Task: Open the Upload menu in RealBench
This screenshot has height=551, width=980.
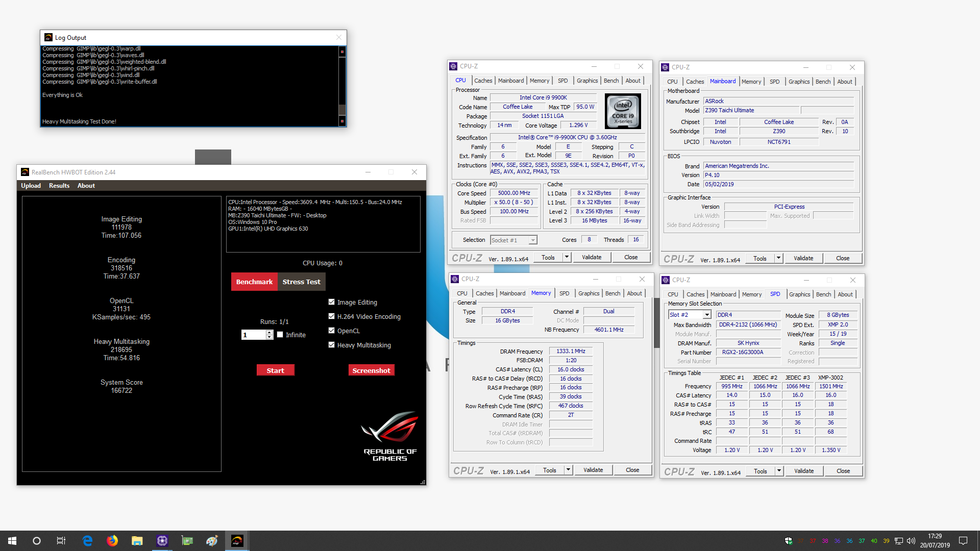Action: pos(31,186)
